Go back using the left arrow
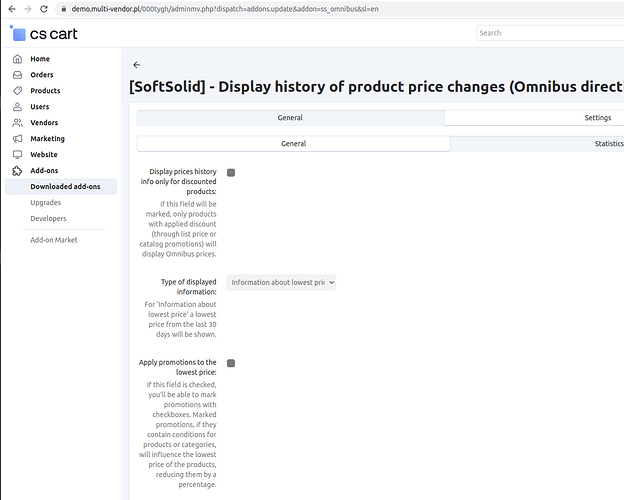Image resolution: width=624 pixels, height=500 pixels. point(137,65)
